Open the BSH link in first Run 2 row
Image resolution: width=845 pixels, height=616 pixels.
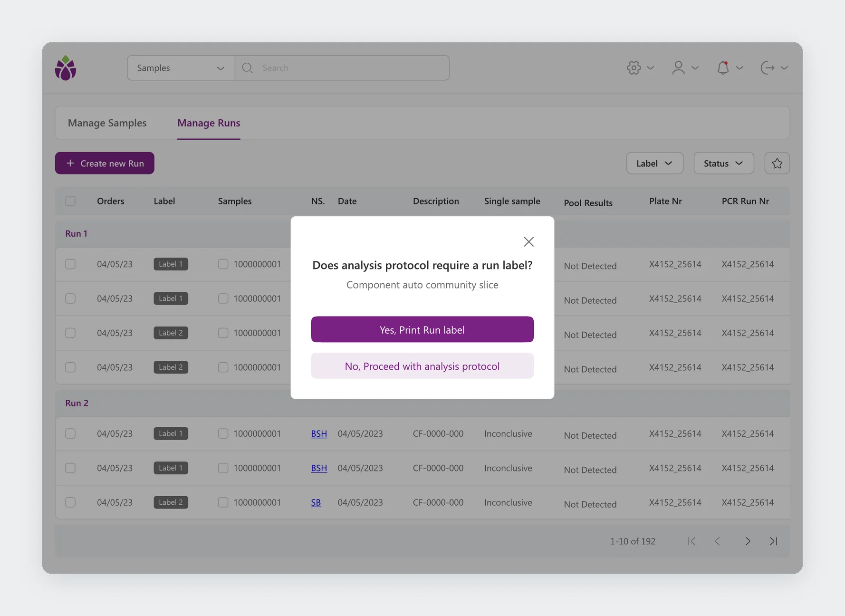click(x=319, y=433)
